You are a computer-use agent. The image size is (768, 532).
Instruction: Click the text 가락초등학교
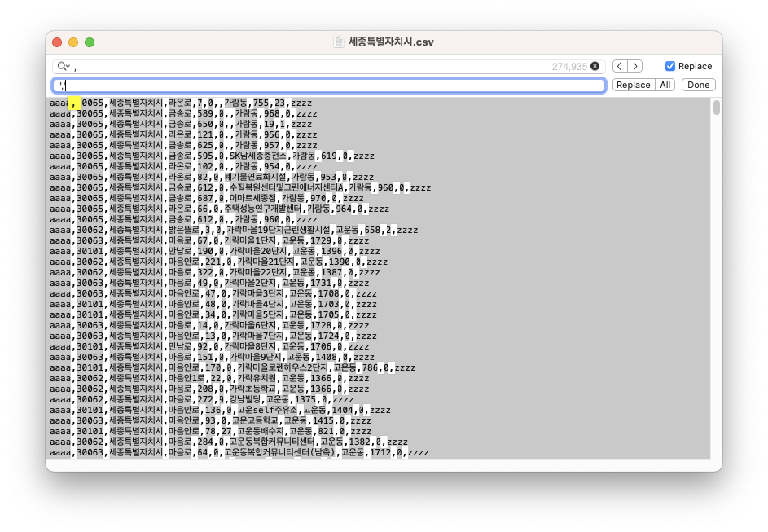tap(252, 389)
